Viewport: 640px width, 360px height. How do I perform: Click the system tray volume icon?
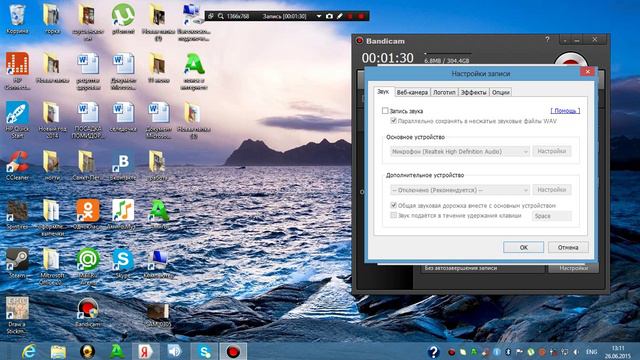[x=576, y=352]
